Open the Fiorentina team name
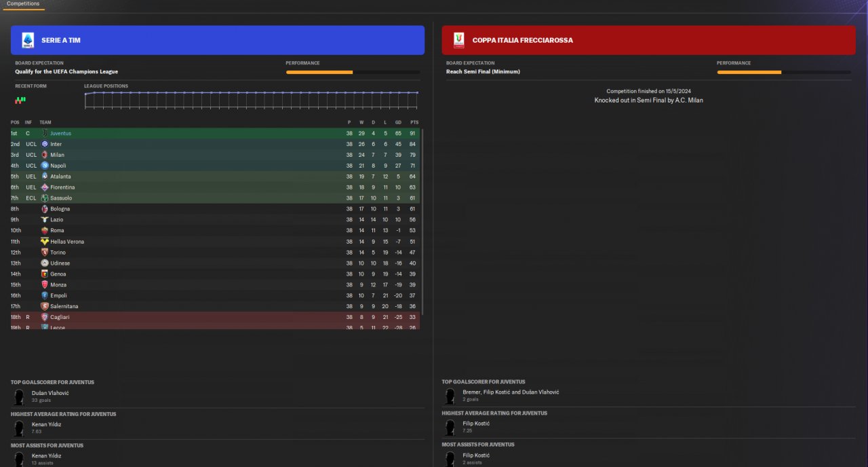The image size is (868, 467). (x=62, y=187)
